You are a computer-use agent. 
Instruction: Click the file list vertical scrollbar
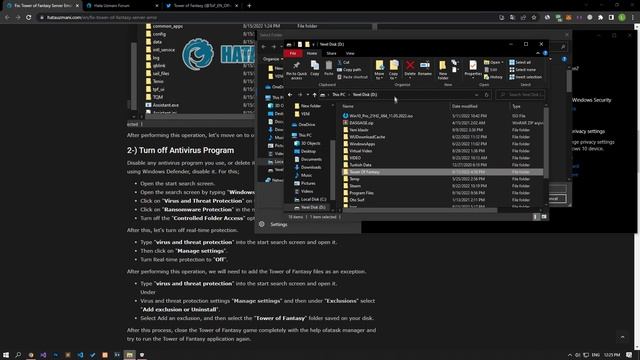point(546,143)
